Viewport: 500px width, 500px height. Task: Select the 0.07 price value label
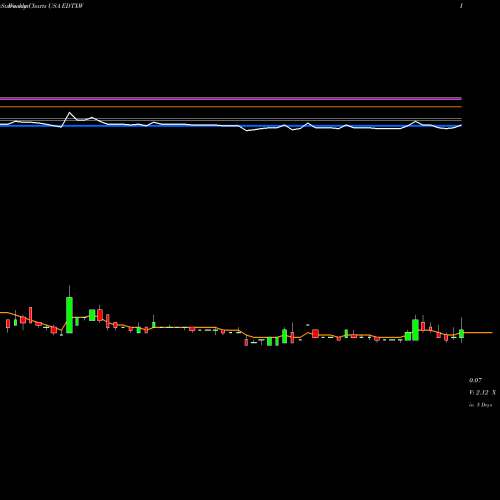pyautogui.click(x=475, y=380)
